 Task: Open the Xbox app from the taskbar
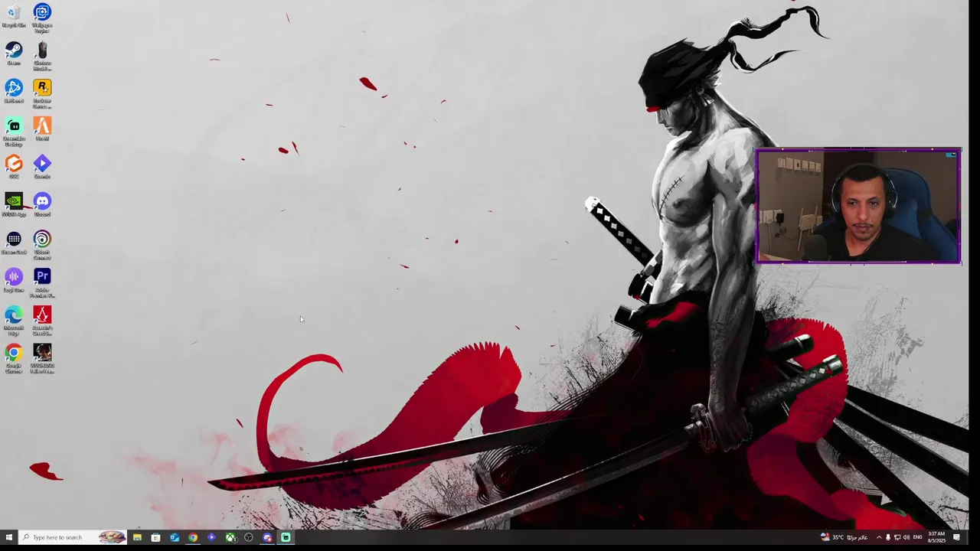230,537
